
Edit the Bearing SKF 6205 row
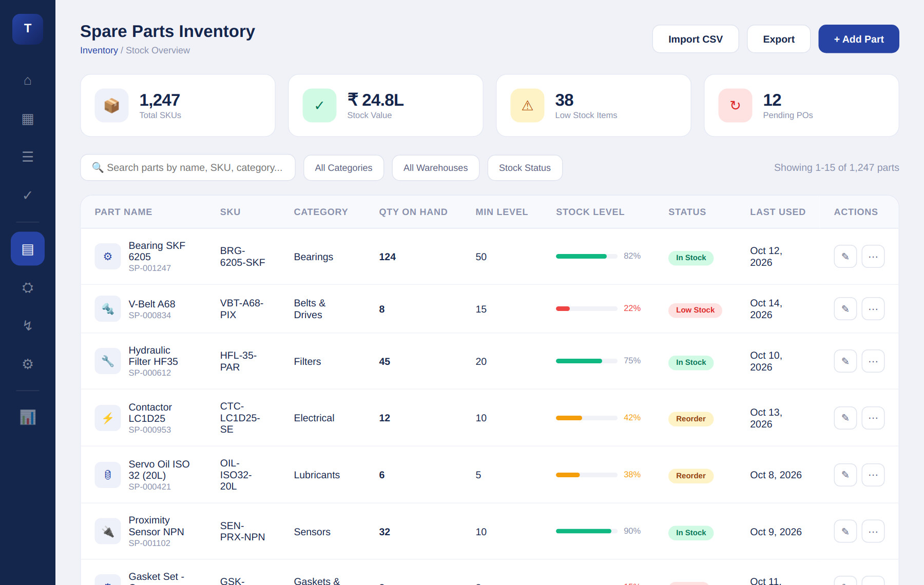pos(845,257)
